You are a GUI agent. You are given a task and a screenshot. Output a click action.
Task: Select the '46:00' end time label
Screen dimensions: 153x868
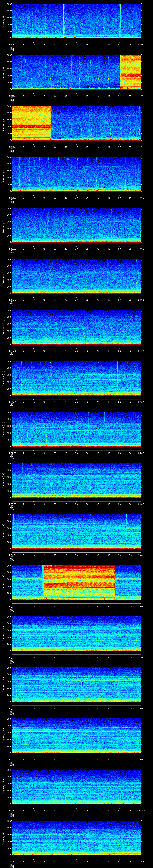pyautogui.click(x=141, y=96)
